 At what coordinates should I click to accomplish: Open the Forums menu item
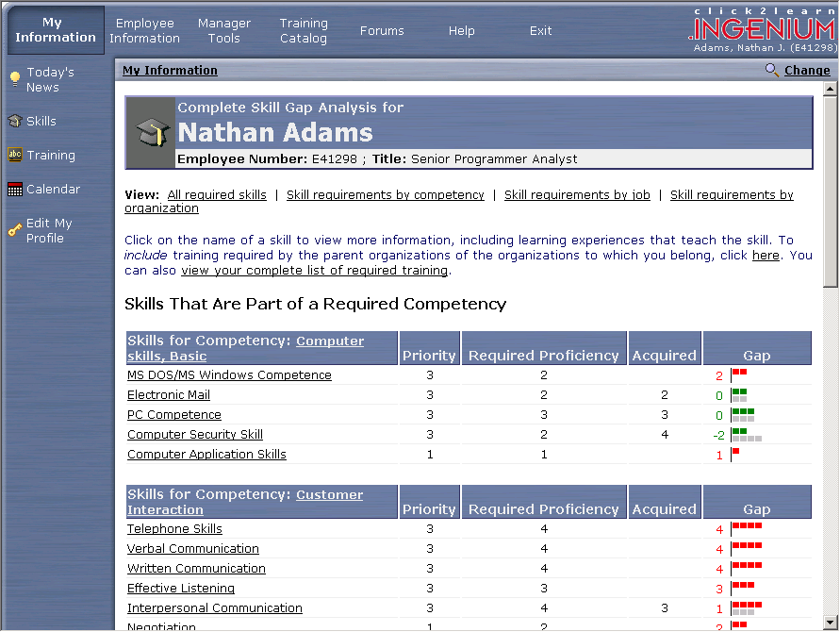(382, 30)
